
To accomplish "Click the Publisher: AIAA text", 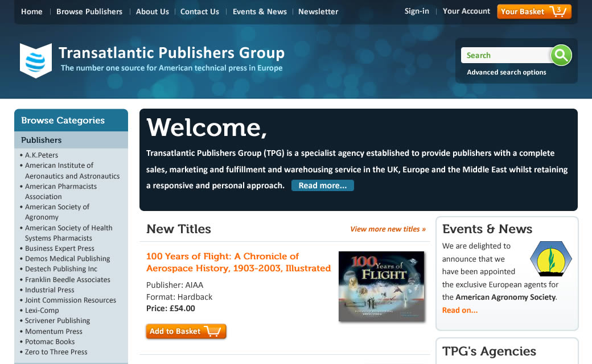I will tap(175, 285).
